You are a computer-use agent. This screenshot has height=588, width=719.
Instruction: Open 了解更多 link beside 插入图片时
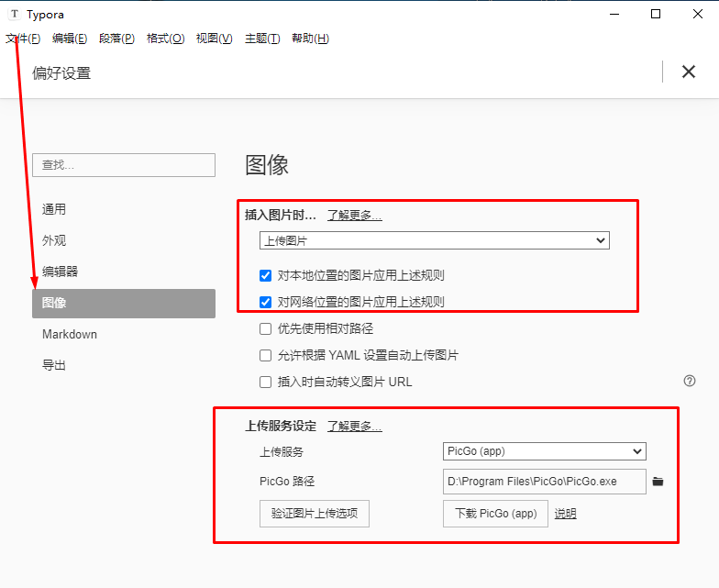(x=354, y=215)
